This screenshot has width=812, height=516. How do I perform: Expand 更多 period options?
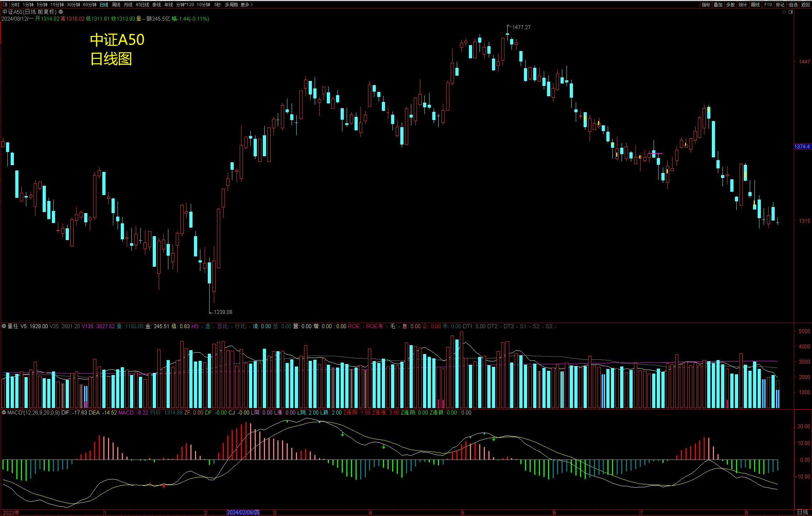coord(247,5)
